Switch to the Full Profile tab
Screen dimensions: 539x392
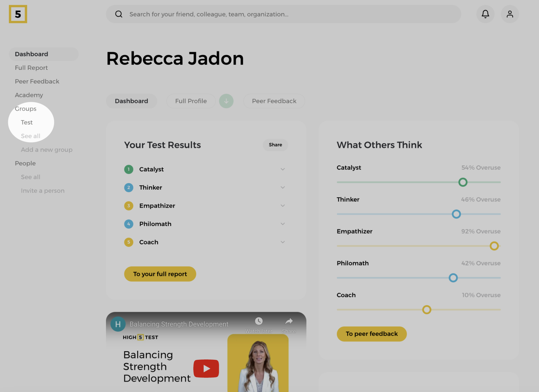point(191,101)
